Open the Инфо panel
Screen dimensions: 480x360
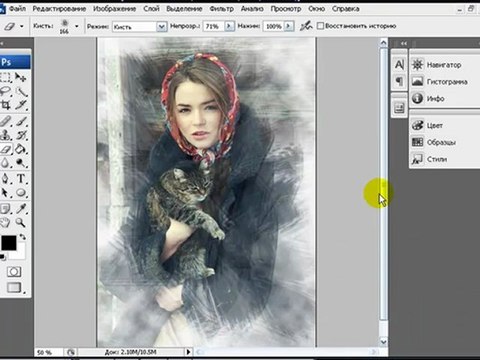pyautogui.click(x=444, y=99)
